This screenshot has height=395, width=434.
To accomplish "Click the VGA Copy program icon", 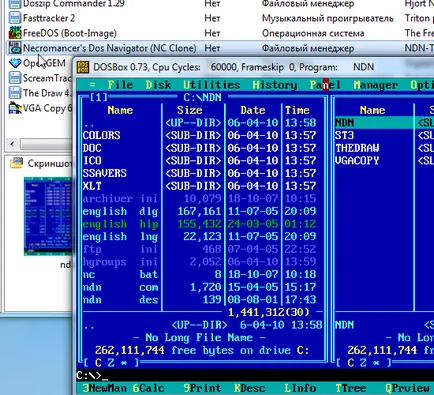I will [15, 108].
